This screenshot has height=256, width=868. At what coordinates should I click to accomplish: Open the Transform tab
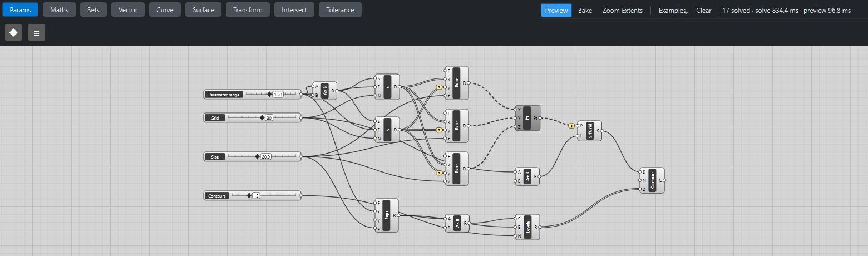248,9
